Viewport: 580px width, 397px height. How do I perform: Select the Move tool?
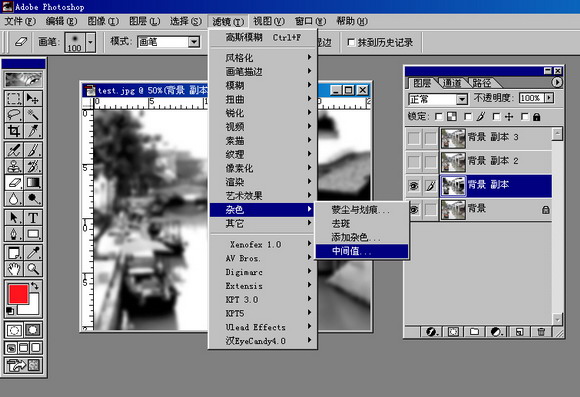point(33,99)
